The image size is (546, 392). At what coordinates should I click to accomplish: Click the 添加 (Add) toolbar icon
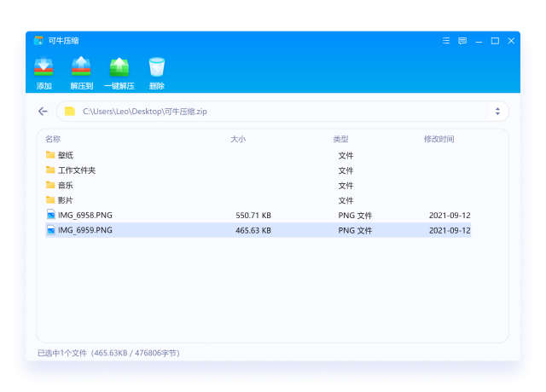(44, 67)
